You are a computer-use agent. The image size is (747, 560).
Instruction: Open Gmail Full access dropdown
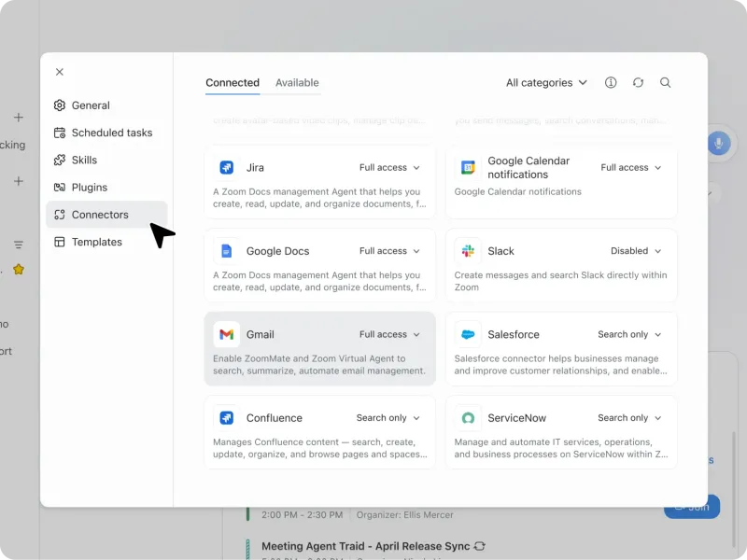[x=389, y=334]
